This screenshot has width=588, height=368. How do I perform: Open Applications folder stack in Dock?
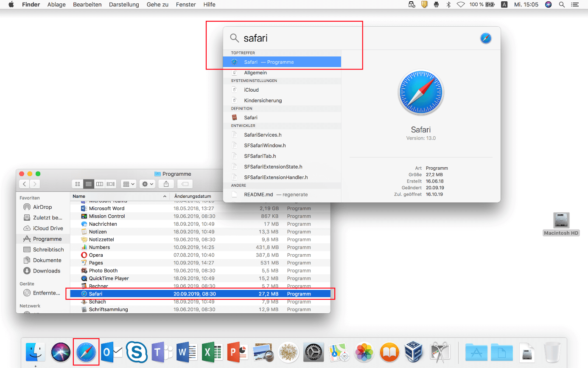[476, 352]
